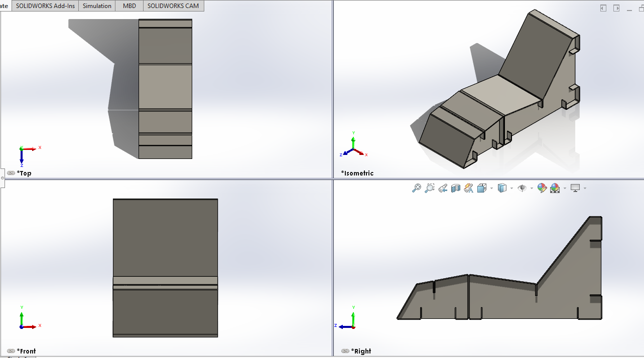
Task: Toggle the link icon beside *Front
Action: tap(11, 351)
